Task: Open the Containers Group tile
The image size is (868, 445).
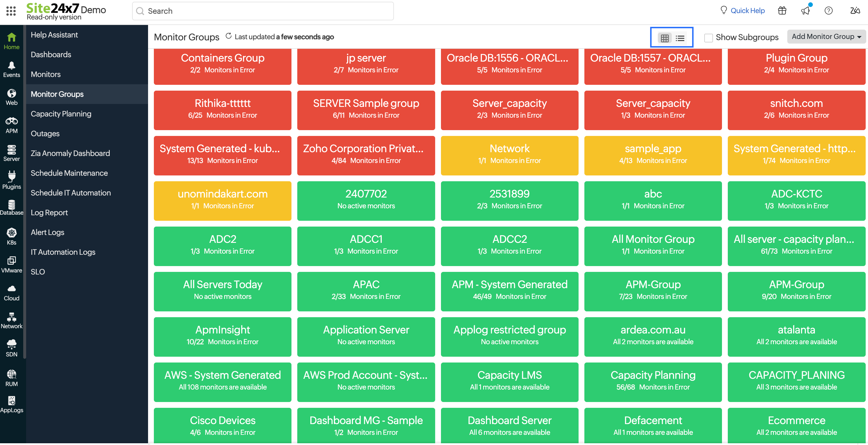Action: 222,66
